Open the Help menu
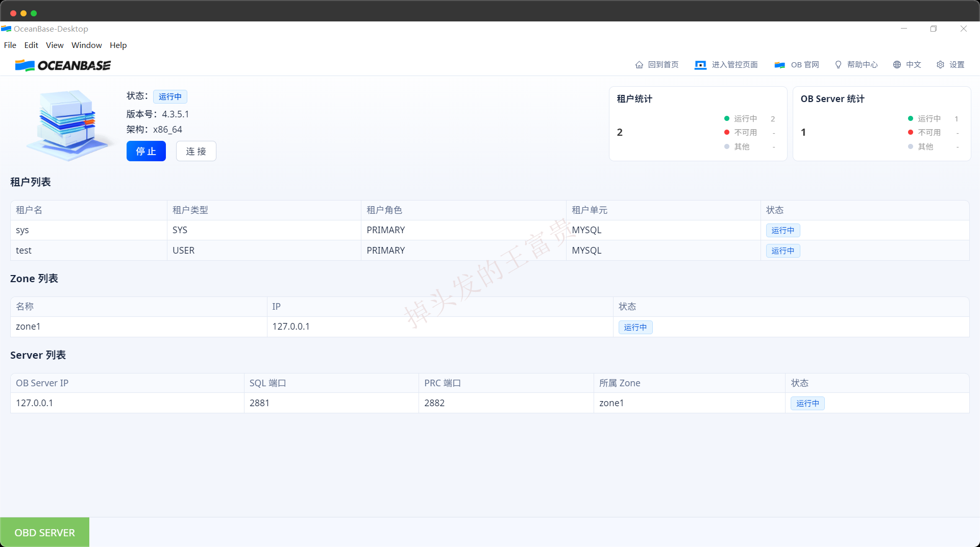 coord(118,45)
